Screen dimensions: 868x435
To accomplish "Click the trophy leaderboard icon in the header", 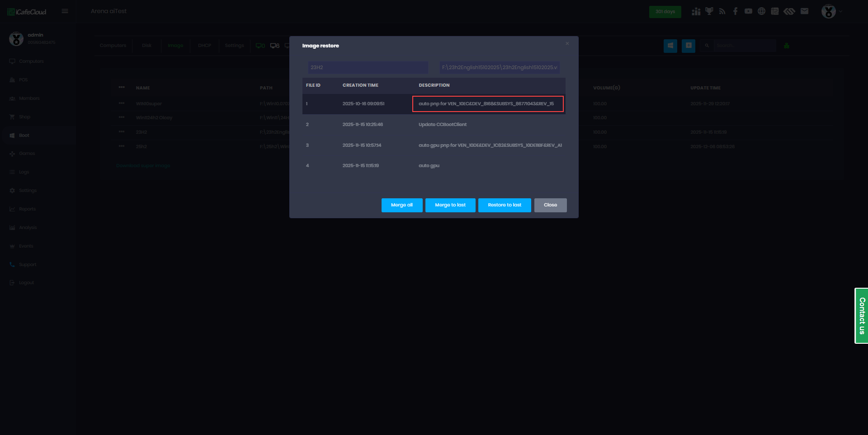I will tap(709, 11).
